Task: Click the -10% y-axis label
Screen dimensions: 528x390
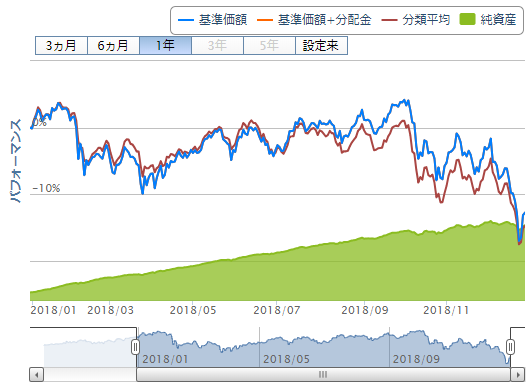Action: (x=46, y=188)
